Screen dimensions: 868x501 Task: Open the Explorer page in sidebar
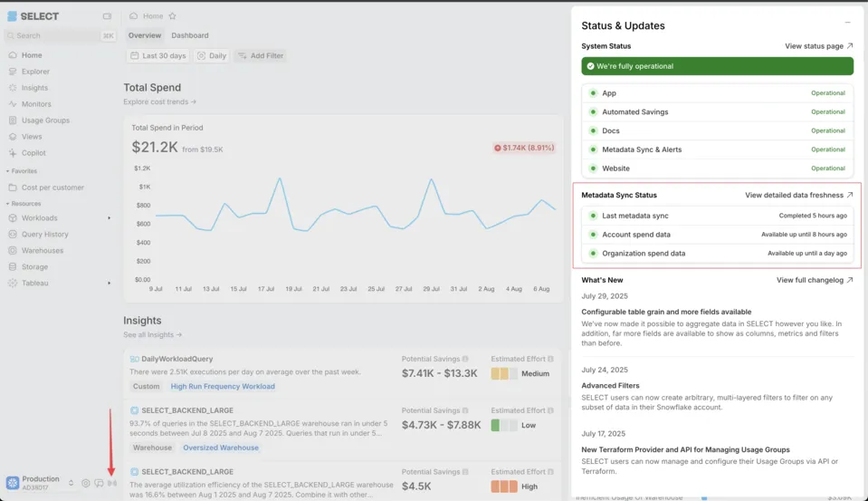pyautogui.click(x=35, y=72)
